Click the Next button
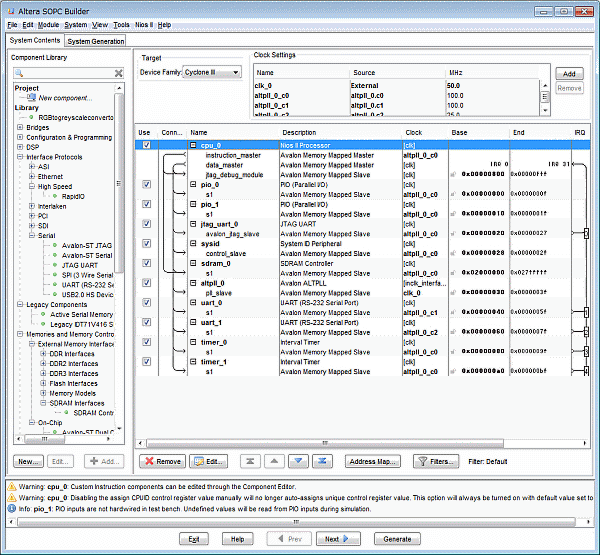Screen dimensions: 600x555 [338, 539]
